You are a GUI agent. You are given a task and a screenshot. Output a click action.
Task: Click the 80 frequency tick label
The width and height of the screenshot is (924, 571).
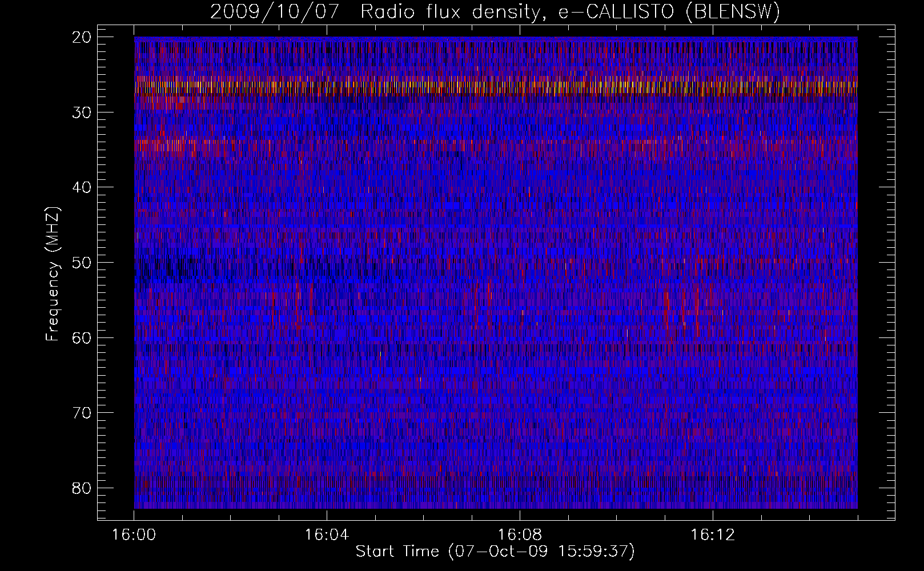pos(82,488)
